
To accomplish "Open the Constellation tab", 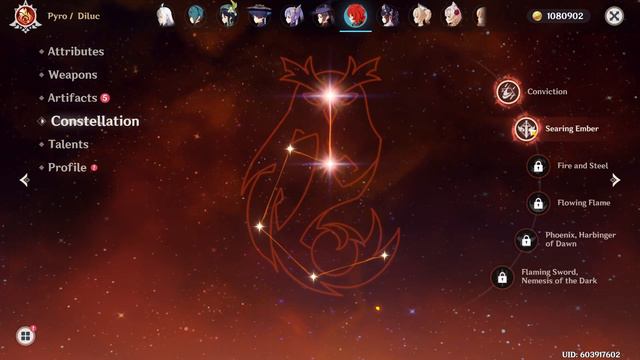I will click(x=95, y=121).
